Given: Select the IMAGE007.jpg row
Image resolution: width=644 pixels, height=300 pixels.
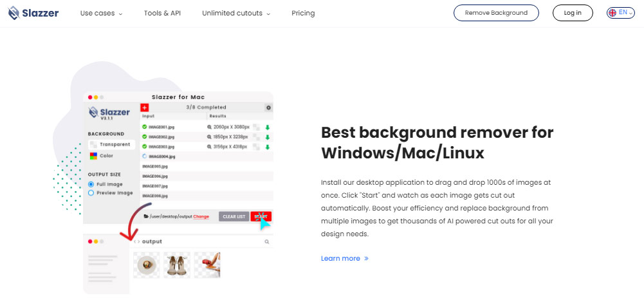Looking at the screenshot, I should 207,186.
